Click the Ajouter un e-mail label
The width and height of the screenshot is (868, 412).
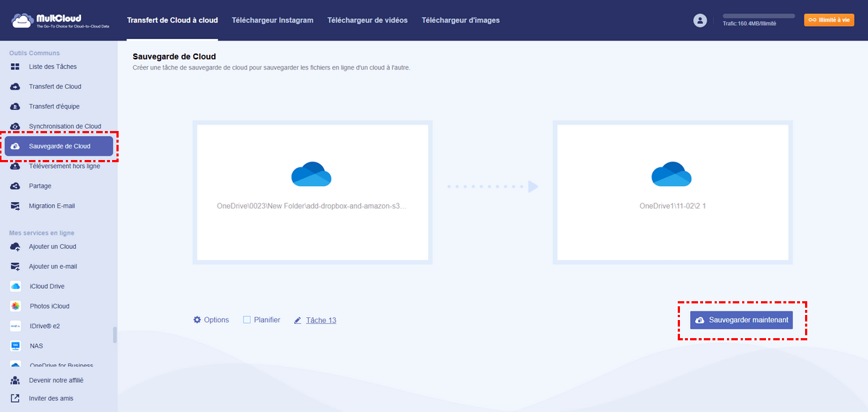click(x=53, y=266)
